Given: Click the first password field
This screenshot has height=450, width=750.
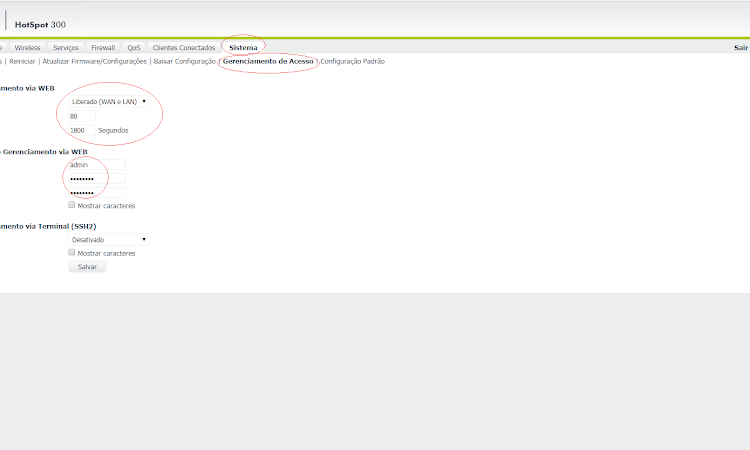Looking at the screenshot, I should (x=97, y=179).
